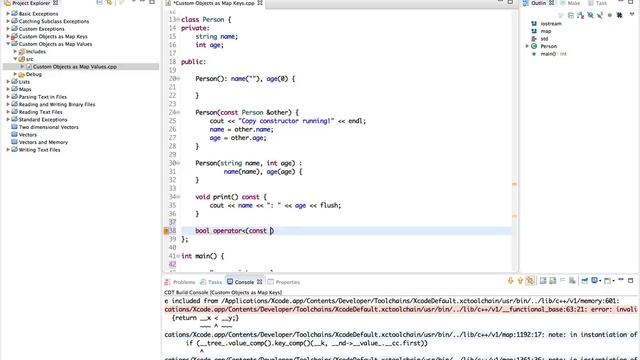The width and height of the screenshot is (640, 360).
Task: Click the Display Selected Console icon
Action: [595, 281]
